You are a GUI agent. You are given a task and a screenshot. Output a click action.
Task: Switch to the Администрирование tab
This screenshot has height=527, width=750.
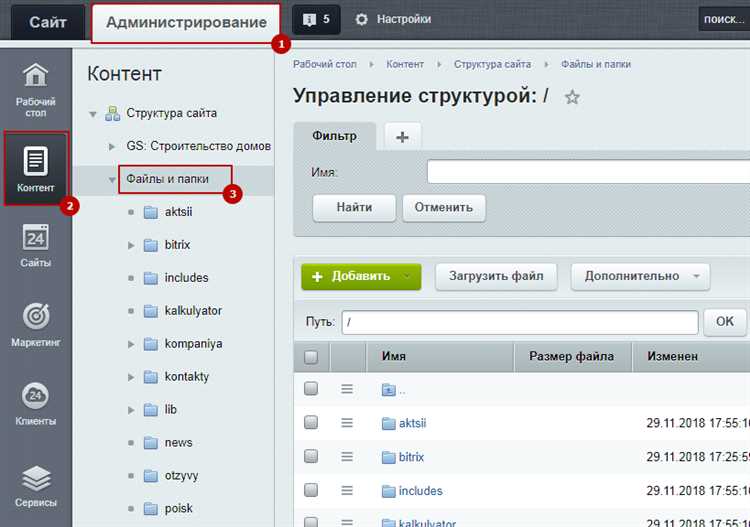[x=186, y=22]
